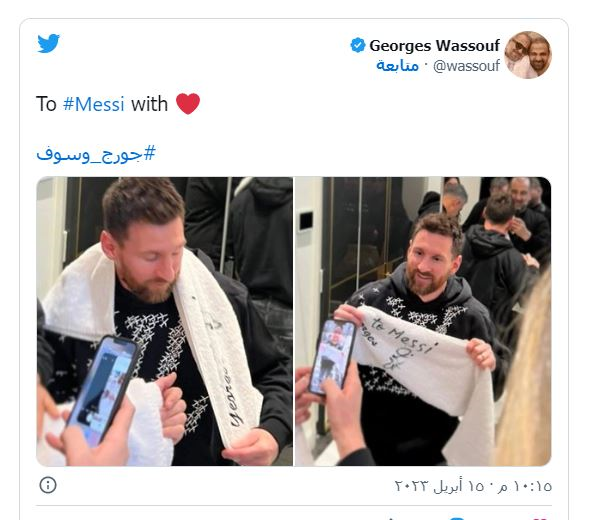
Task: Open the #جورج_وسوف Arabic hashtag
Action: click(96, 154)
